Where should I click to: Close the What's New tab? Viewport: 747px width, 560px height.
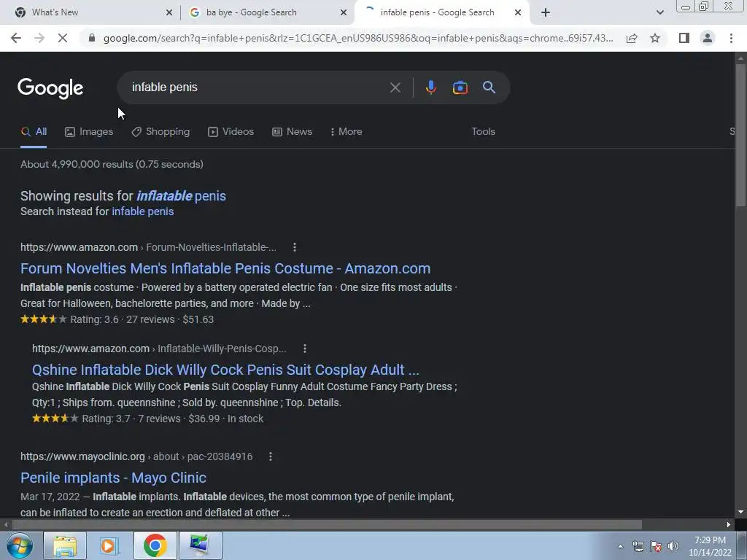click(x=169, y=12)
